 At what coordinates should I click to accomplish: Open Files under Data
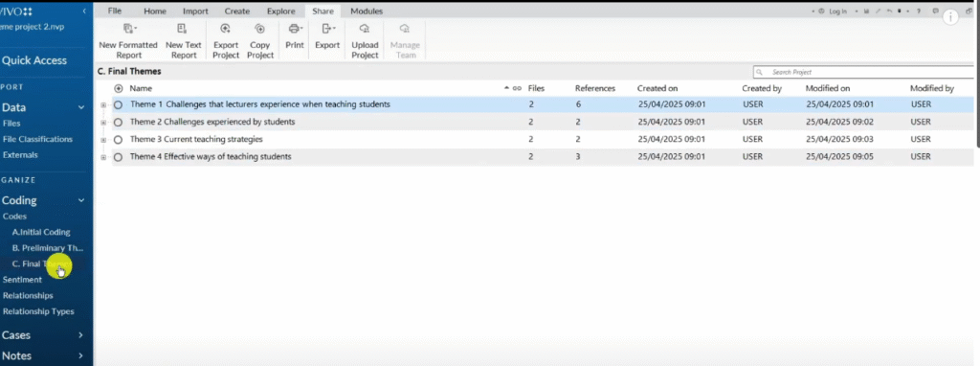[x=11, y=124]
